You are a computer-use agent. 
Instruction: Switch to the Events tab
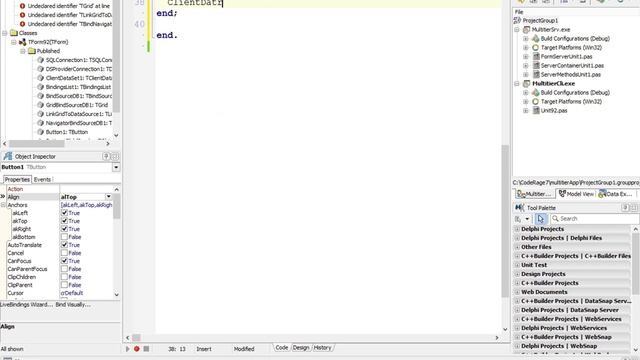coord(42,180)
